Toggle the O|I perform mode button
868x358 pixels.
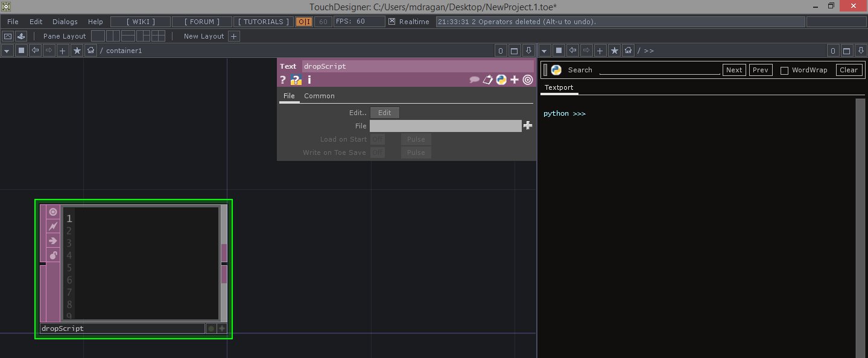(x=304, y=22)
